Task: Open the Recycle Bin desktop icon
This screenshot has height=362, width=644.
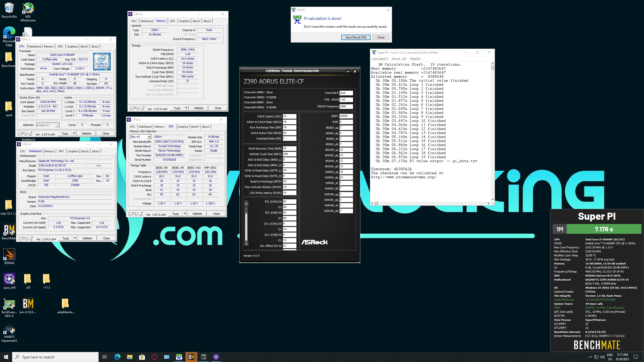Action: pos(9,11)
